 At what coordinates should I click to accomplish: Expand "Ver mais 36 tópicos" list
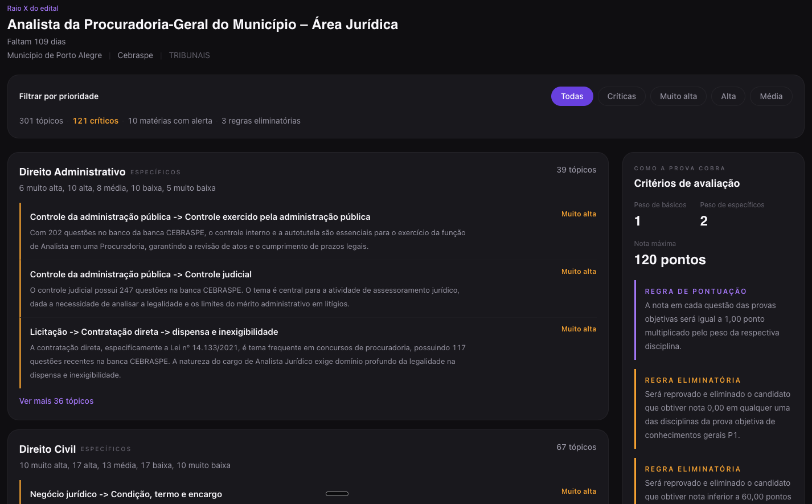[x=56, y=401]
